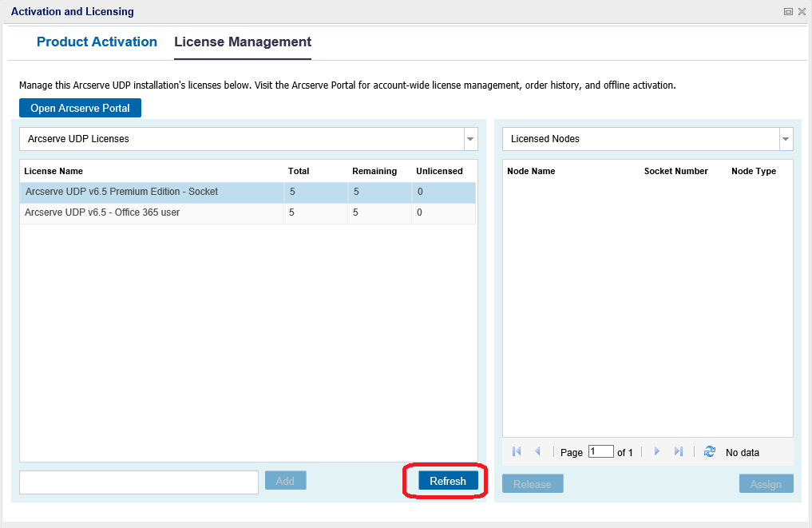
Task: Focus the license key input field
Action: pos(139,482)
